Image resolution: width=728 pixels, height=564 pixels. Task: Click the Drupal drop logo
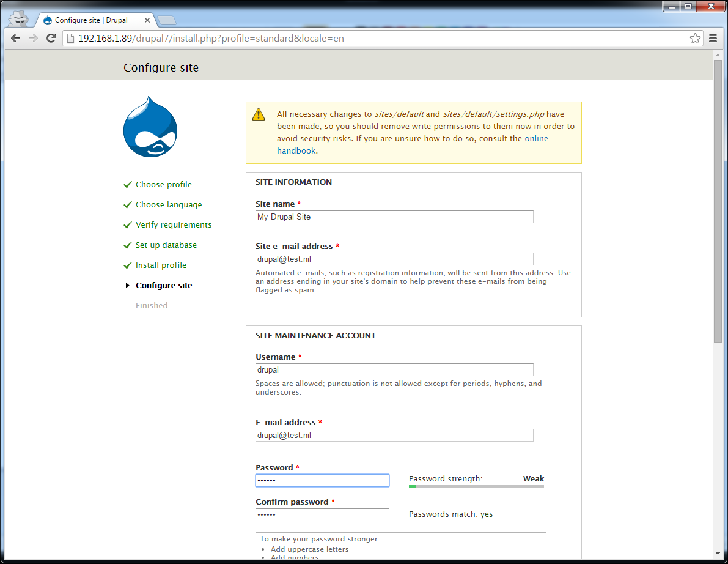point(150,127)
